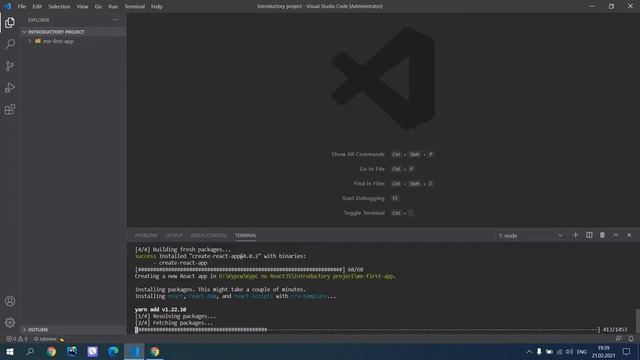
Task: Click VS Code logo in title bar
Action: point(7,6)
